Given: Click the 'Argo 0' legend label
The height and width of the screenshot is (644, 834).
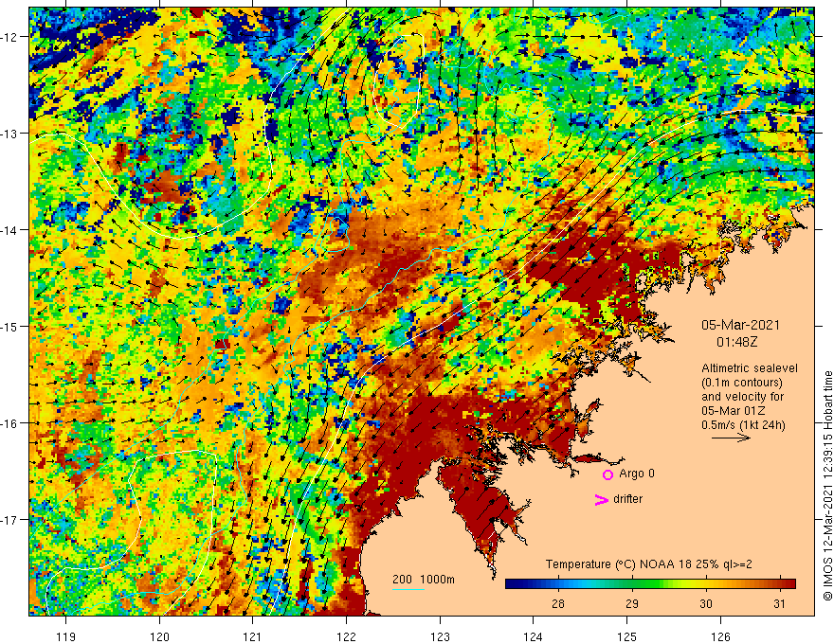Looking at the screenshot, I should pyautogui.click(x=637, y=474).
